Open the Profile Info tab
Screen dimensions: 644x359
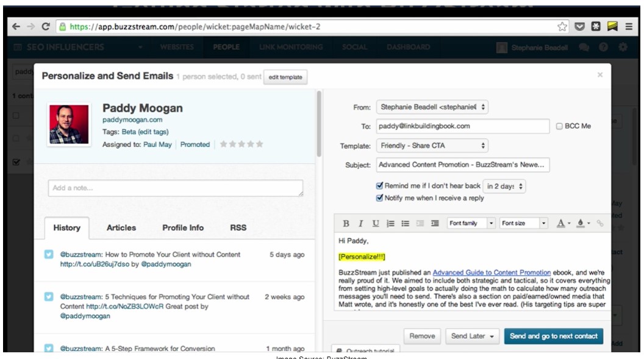point(183,228)
